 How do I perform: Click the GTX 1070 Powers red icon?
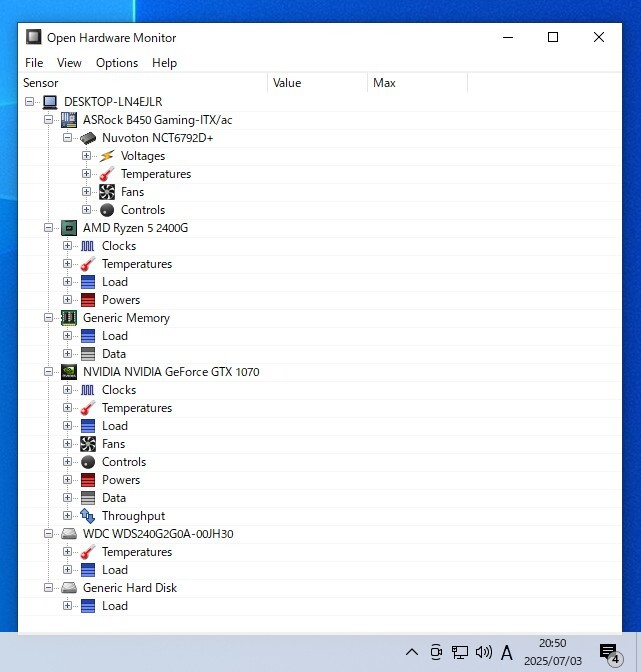pyautogui.click(x=88, y=480)
